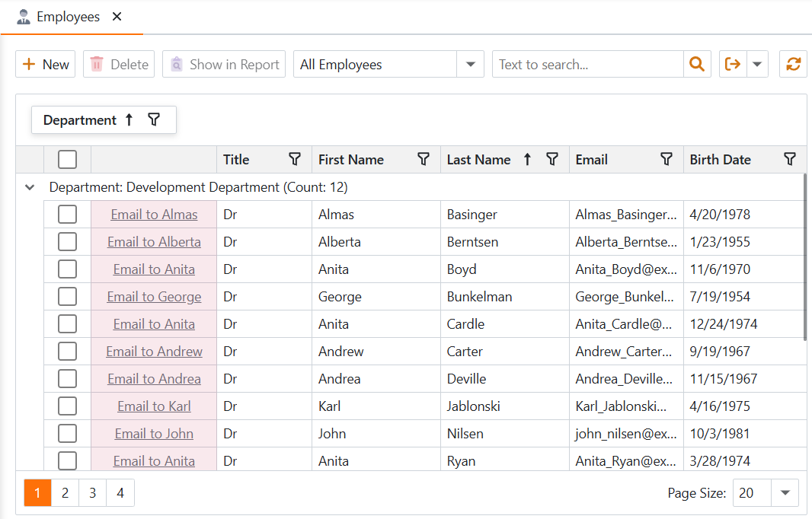The height and width of the screenshot is (519, 812).
Task: Open the Page Size dropdown arrow
Action: coord(785,492)
